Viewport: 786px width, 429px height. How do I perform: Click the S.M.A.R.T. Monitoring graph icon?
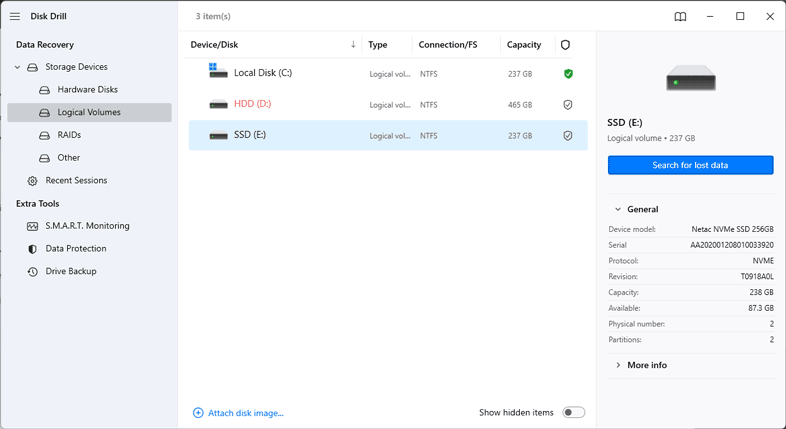click(33, 226)
